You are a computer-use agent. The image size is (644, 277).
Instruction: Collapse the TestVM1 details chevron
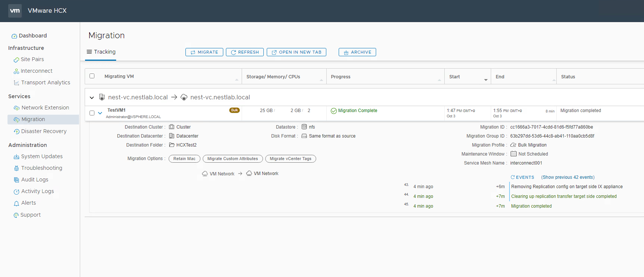coord(100,113)
